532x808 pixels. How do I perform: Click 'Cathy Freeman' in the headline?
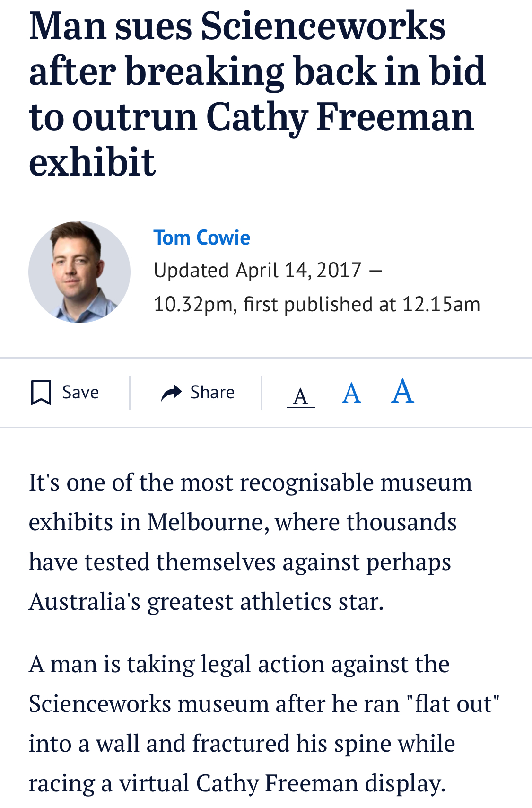(x=340, y=117)
